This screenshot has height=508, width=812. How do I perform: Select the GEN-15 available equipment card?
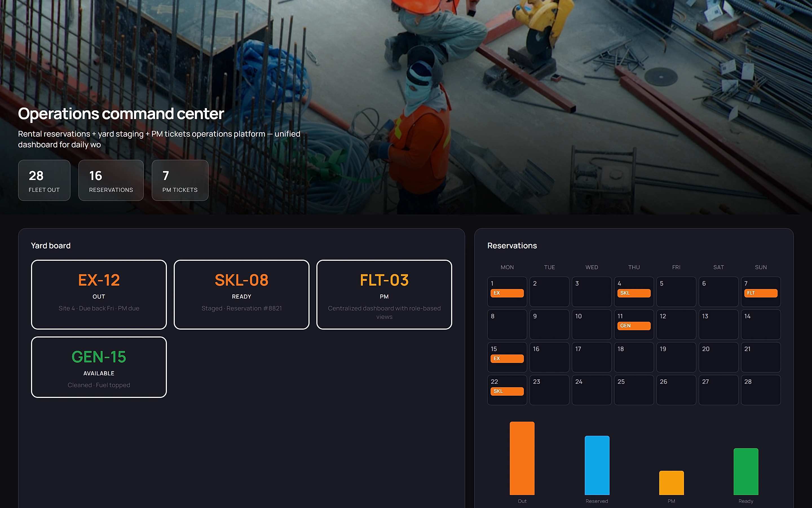click(x=99, y=367)
